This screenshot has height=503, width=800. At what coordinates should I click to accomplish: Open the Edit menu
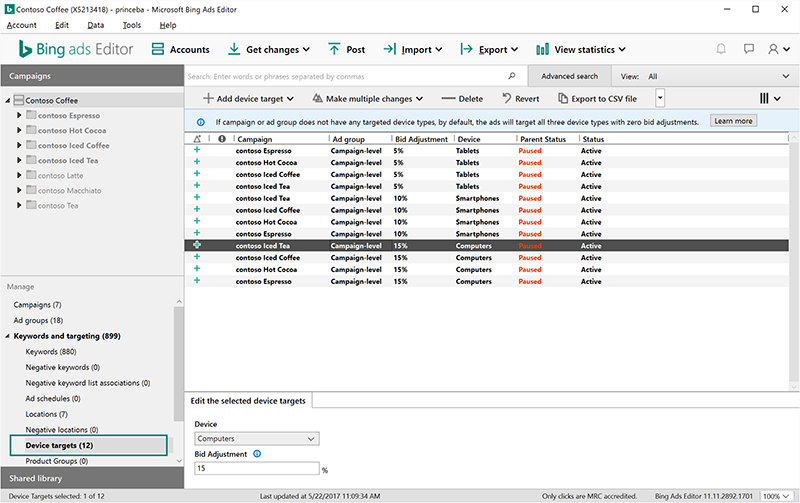coord(62,25)
